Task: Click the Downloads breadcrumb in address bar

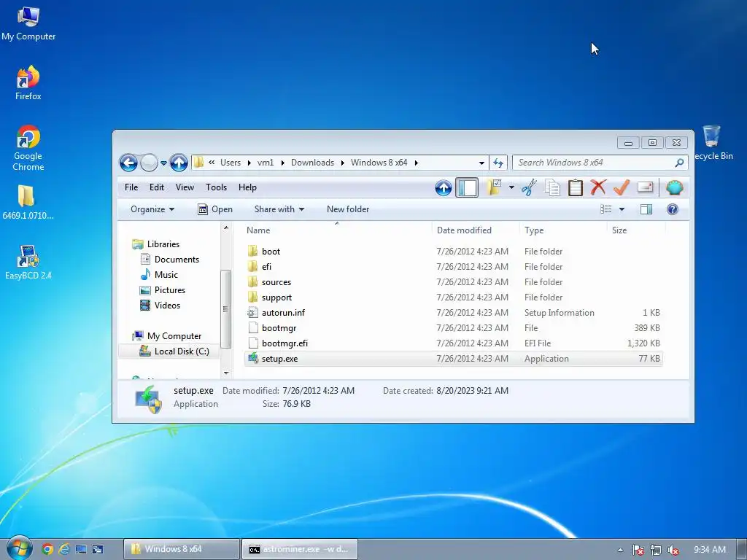Action: click(312, 163)
